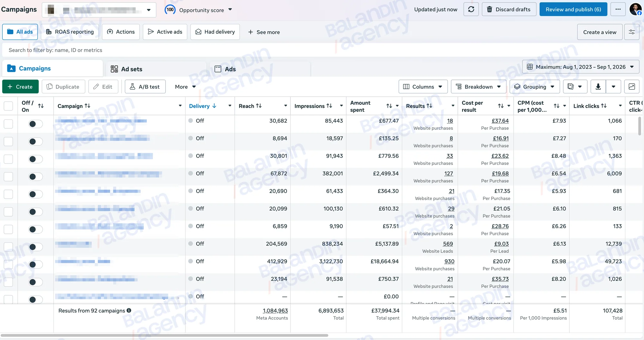Sort the Amount spent column
644x340 pixels.
389,106
